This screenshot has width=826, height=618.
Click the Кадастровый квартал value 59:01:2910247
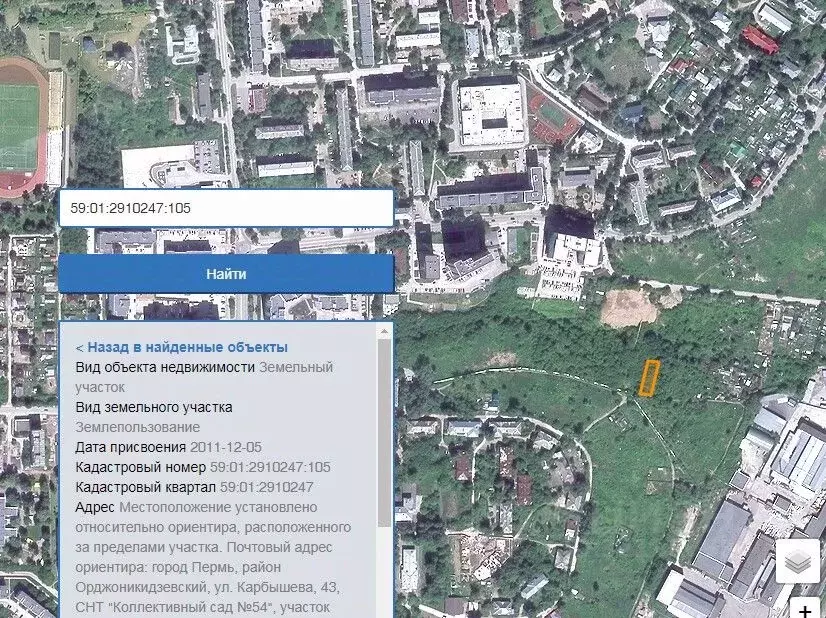tap(267, 487)
